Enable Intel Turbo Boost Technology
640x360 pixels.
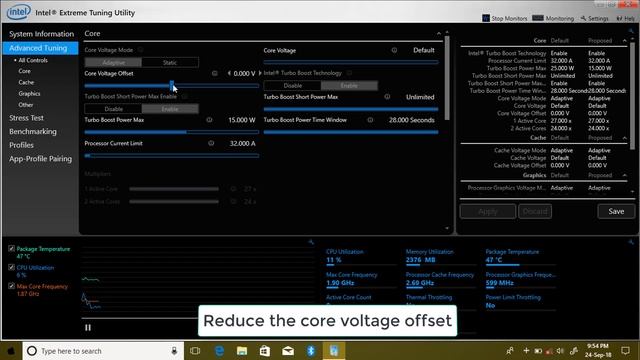[x=349, y=86]
